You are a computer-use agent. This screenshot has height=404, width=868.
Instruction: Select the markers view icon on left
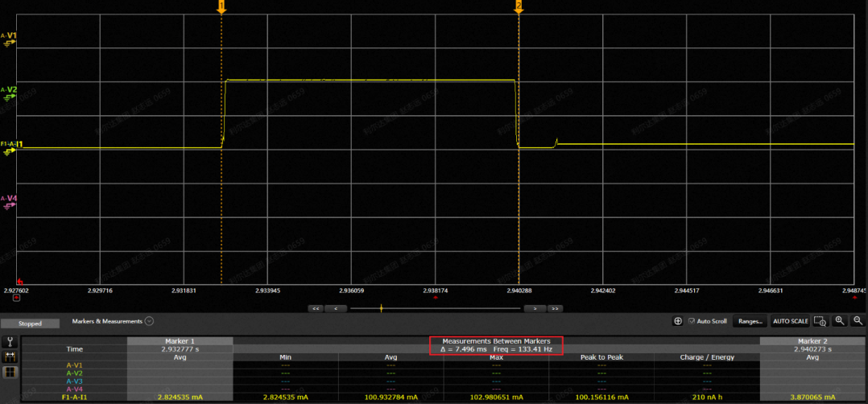(11, 357)
